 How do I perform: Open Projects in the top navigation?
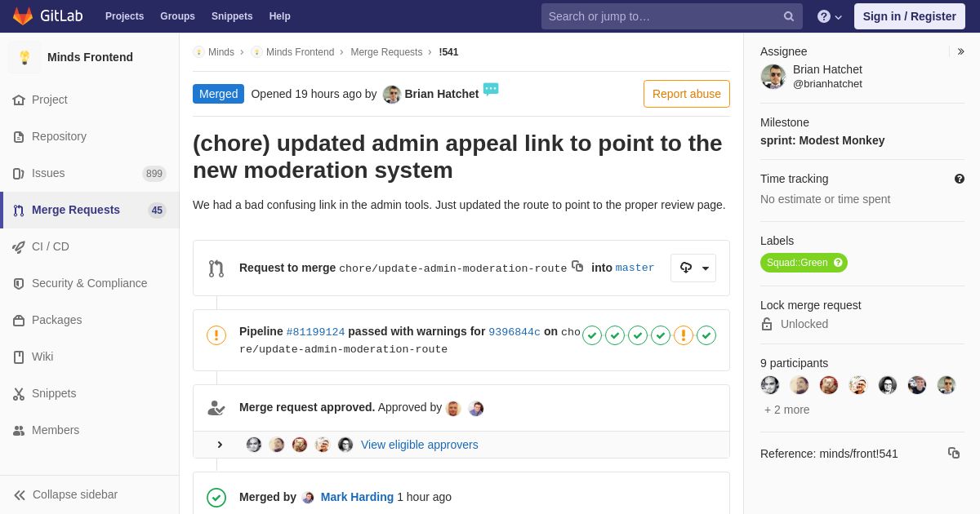click(x=124, y=16)
